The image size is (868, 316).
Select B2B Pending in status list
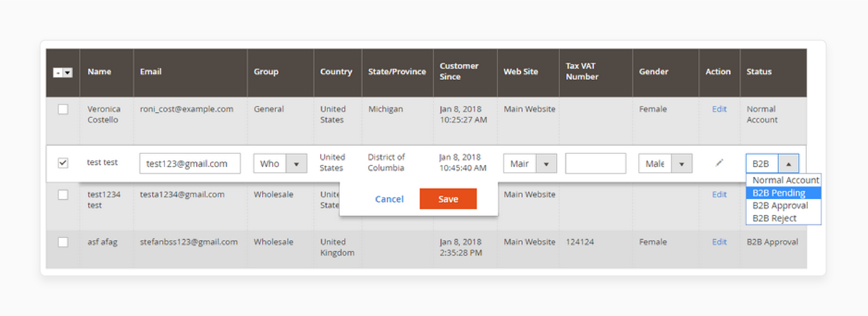point(784,193)
